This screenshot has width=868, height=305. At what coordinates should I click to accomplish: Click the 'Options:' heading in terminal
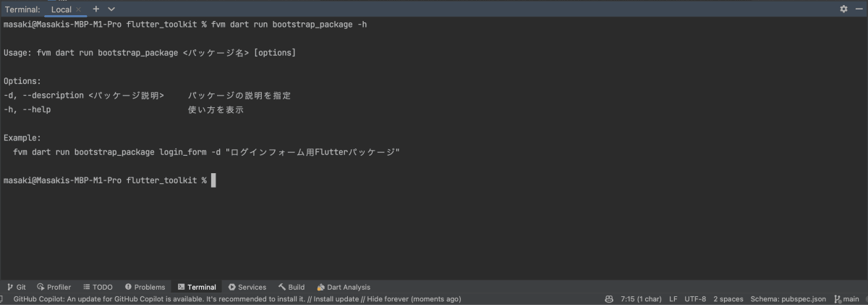[x=22, y=81]
